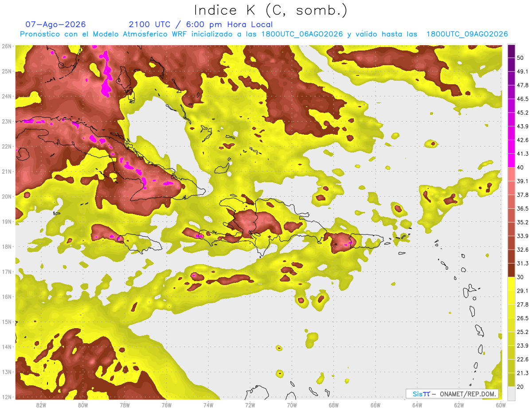Click the color bar value '27.8'
532x411 pixels.
tap(523, 305)
